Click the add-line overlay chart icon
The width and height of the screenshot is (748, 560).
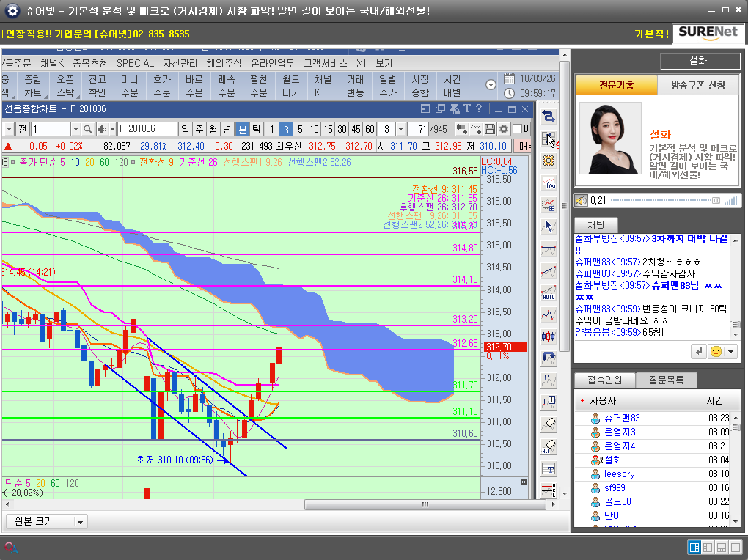point(476,129)
